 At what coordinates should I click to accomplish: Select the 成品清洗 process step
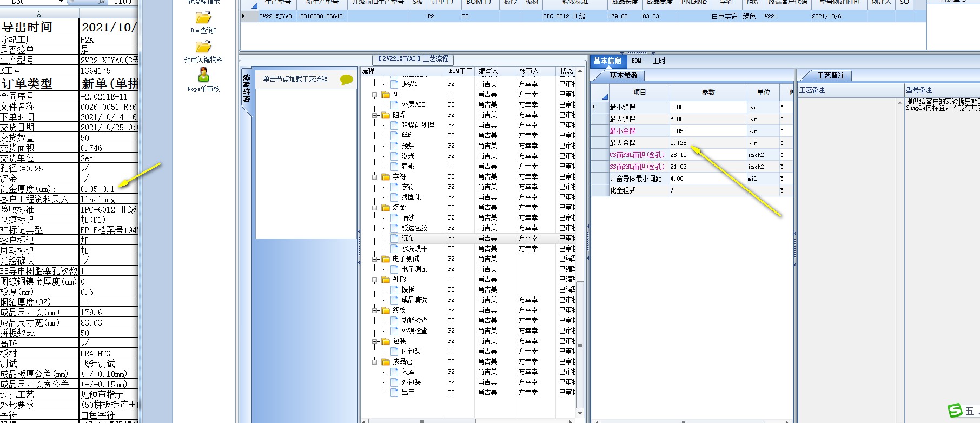click(x=414, y=300)
